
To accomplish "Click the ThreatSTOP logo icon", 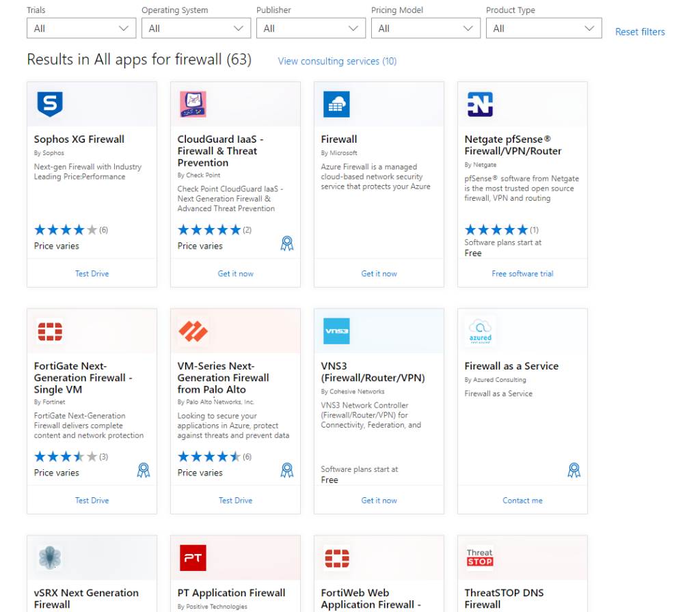I will (480, 557).
